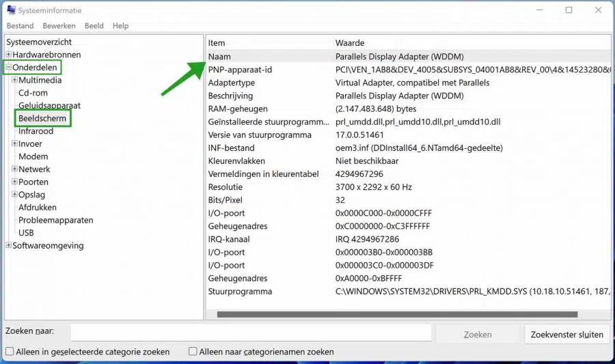Select the Beschrijving row

tap(409, 96)
